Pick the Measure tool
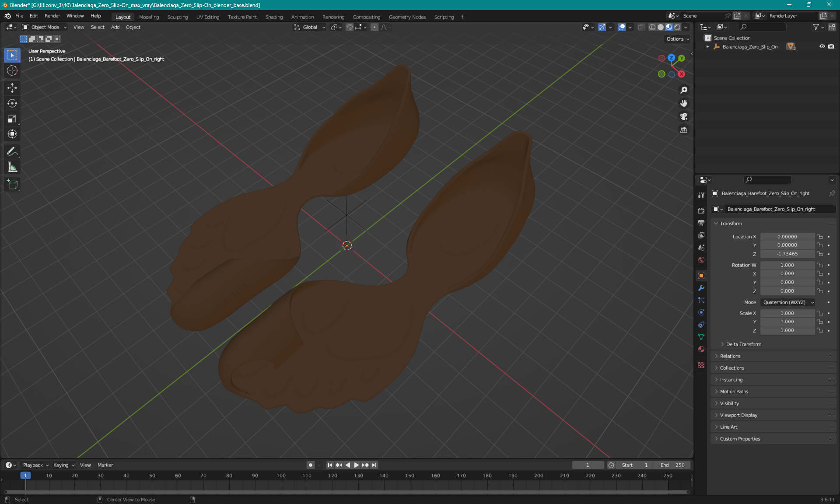Screen dimensions: 840x504 tap(12, 167)
